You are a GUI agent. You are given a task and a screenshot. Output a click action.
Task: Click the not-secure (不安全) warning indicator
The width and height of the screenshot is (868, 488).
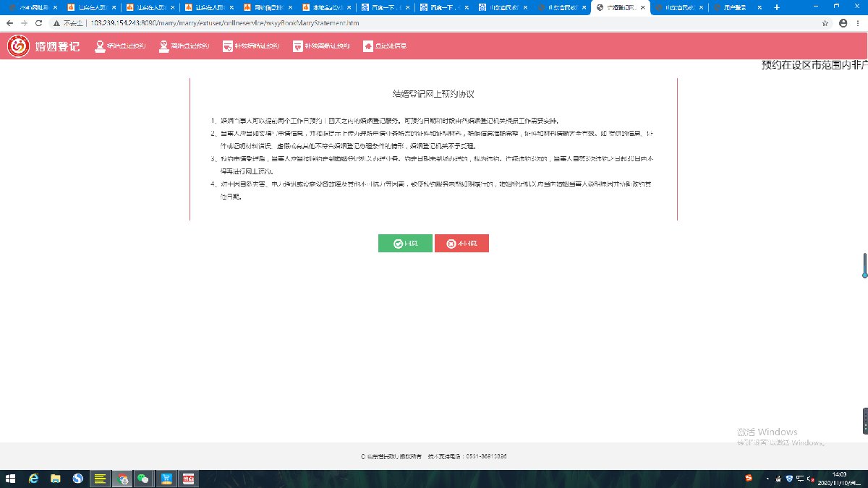point(69,23)
